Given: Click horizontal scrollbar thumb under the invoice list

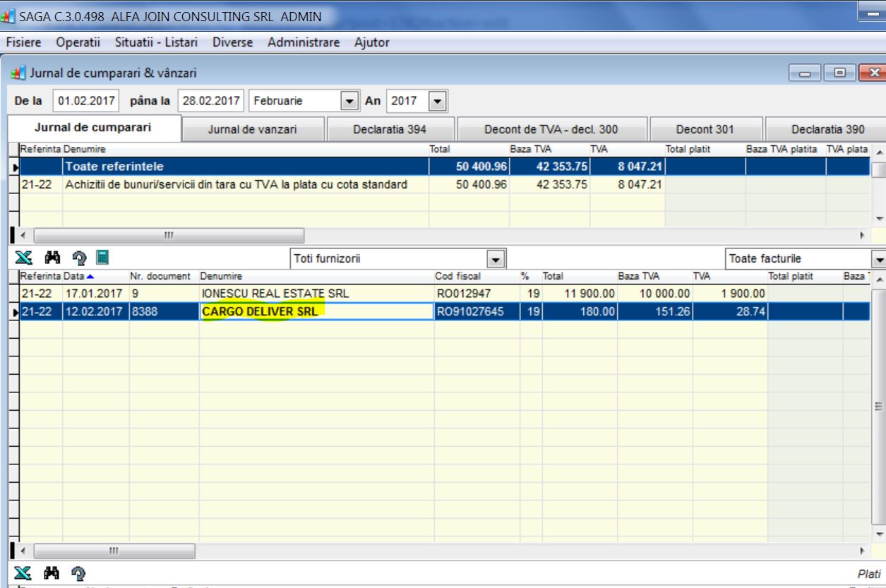Looking at the screenshot, I should point(114,550).
